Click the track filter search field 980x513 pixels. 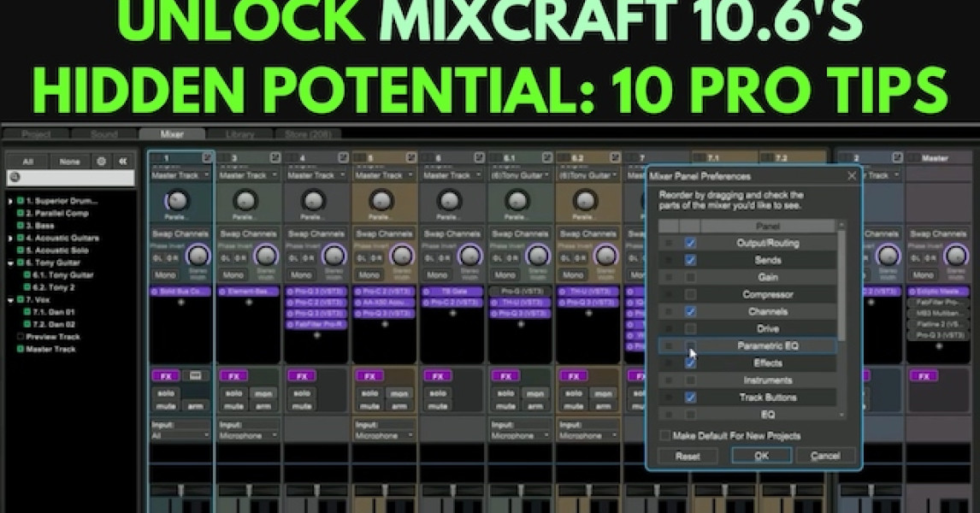[71, 178]
